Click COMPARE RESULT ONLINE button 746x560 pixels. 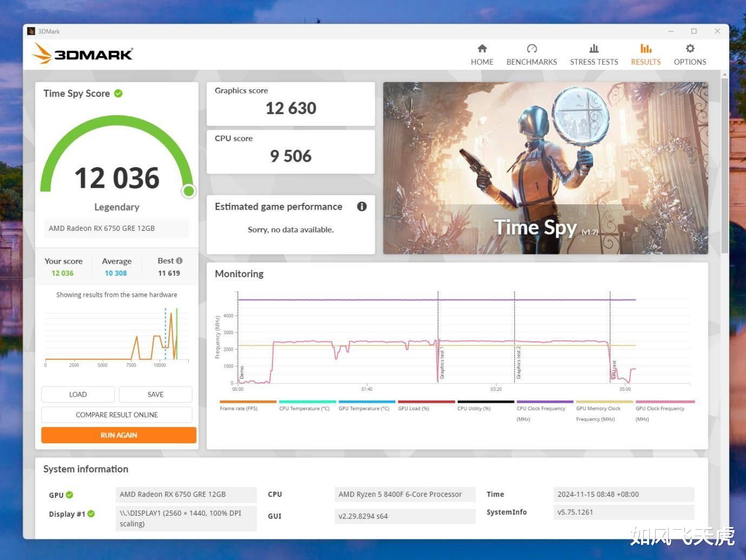[x=117, y=415]
